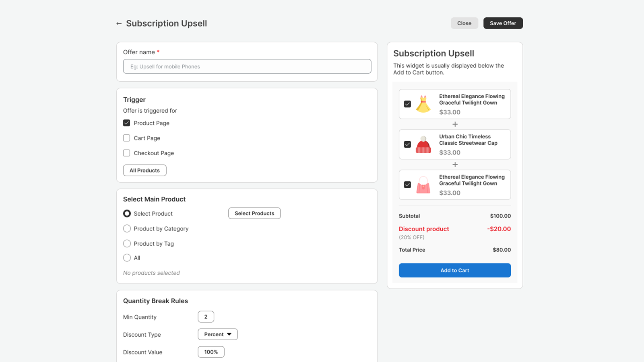Image resolution: width=644 pixels, height=362 pixels.
Task: Click the back arrow next to Subscription Upsell
Action: click(119, 23)
